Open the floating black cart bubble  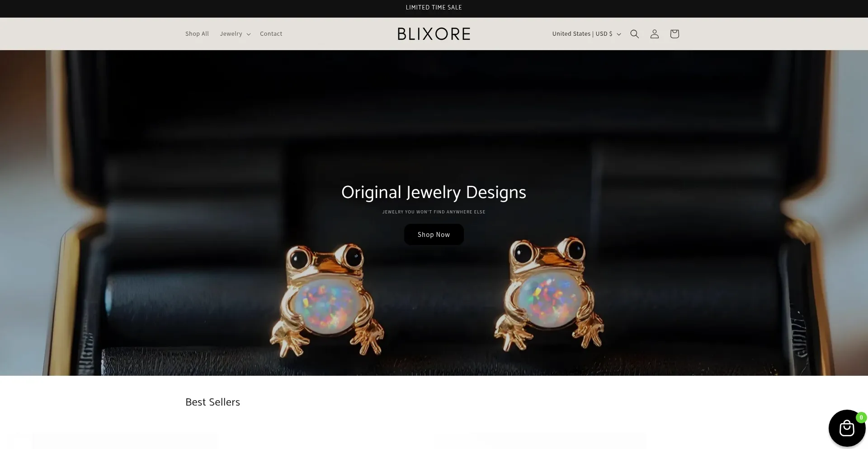tap(847, 428)
